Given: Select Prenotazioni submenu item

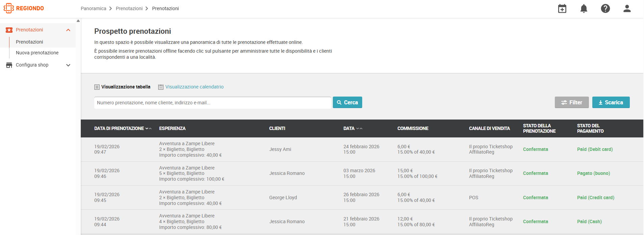Looking at the screenshot, I should (x=29, y=42).
